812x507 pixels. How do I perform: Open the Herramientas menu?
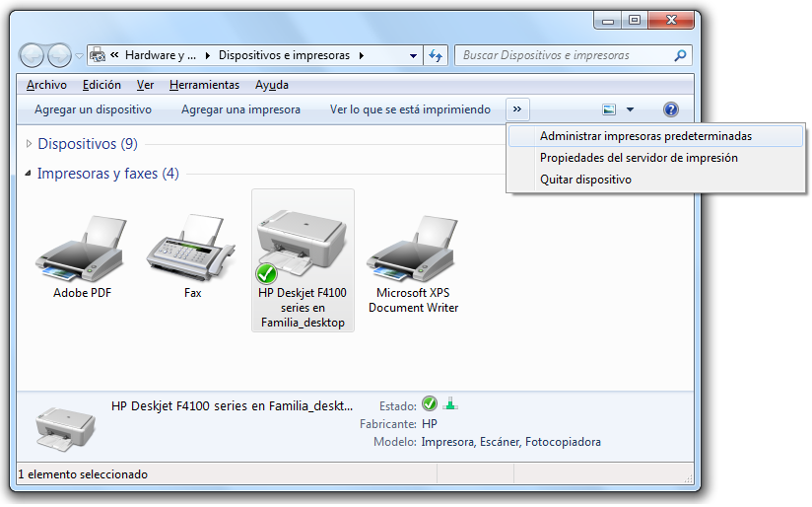(x=204, y=85)
